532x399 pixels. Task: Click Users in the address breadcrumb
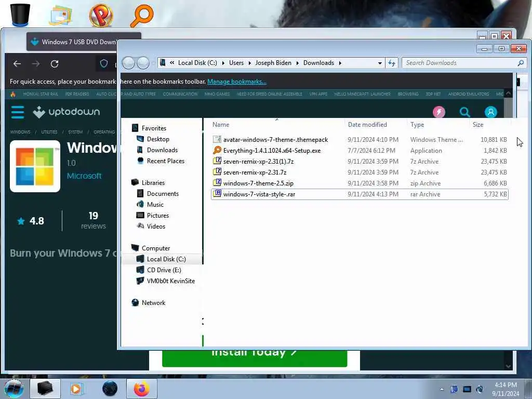tap(236, 63)
